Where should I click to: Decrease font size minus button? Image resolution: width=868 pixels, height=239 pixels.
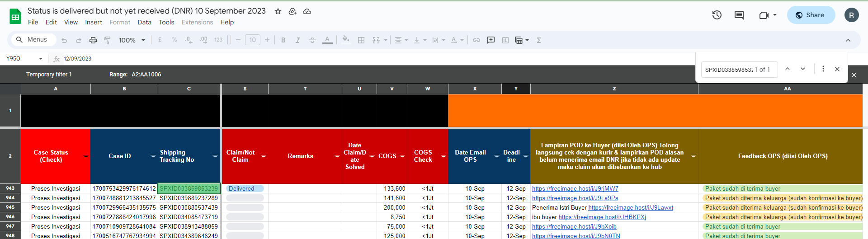click(238, 40)
